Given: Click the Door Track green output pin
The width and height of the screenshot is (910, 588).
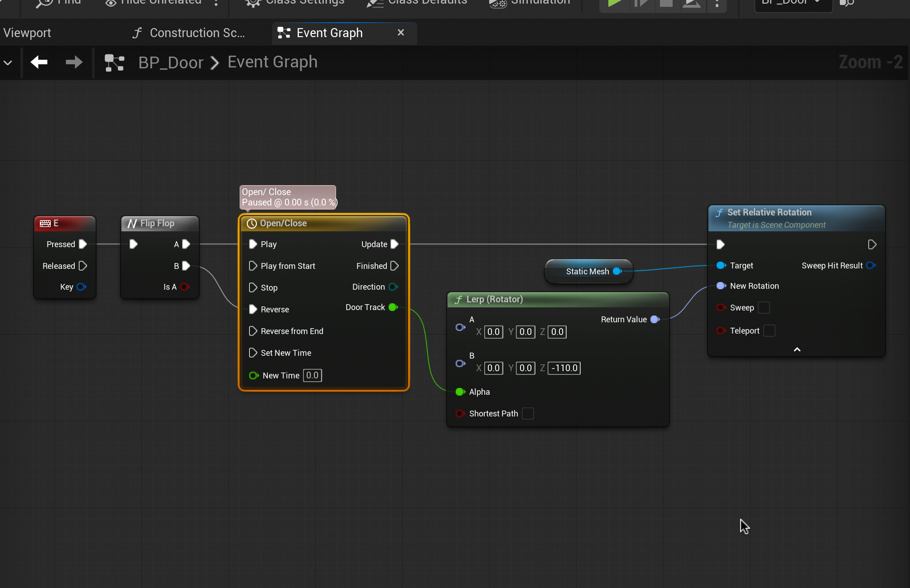Looking at the screenshot, I should click(393, 307).
